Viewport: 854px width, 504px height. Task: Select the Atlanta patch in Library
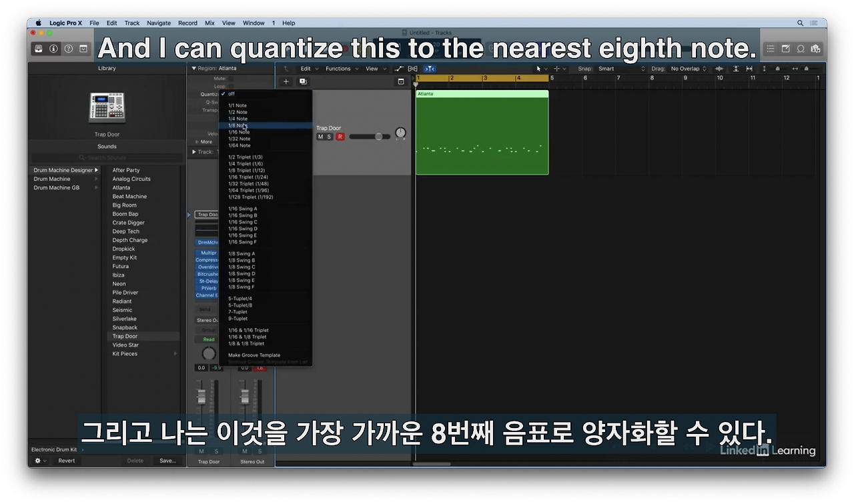121,188
